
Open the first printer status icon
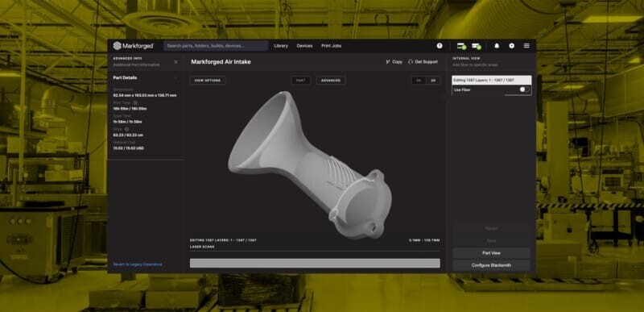(461, 46)
